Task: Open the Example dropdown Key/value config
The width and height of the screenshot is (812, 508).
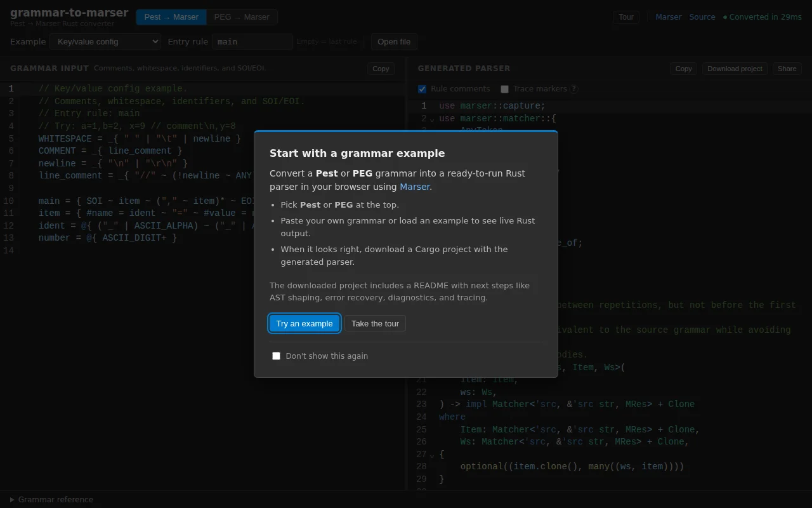Action: (x=105, y=42)
